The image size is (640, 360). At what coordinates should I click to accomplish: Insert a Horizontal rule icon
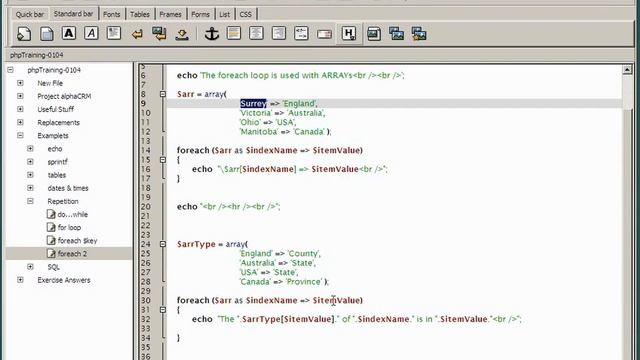pyautogui.click(x=234, y=33)
